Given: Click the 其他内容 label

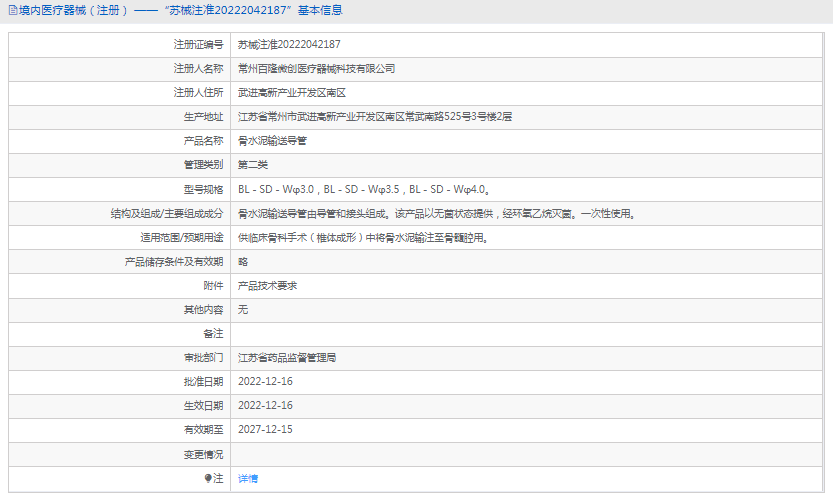Looking at the screenshot, I should (203, 309).
